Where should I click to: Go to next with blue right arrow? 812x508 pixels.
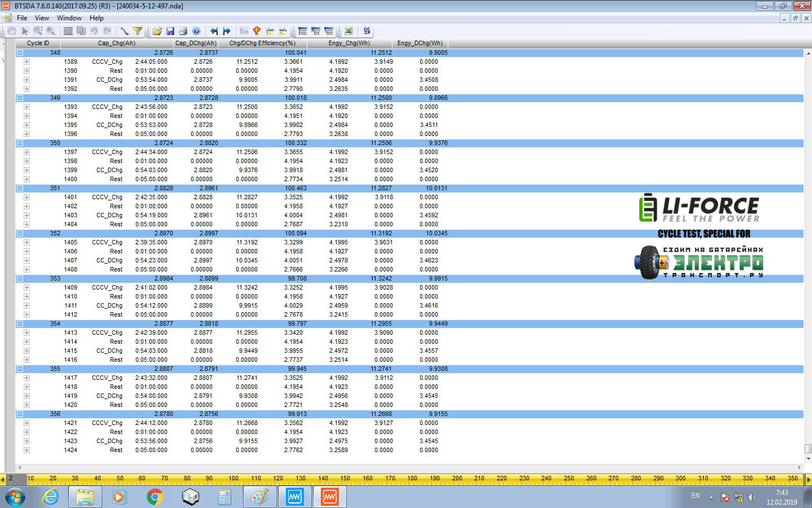click(227, 31)
